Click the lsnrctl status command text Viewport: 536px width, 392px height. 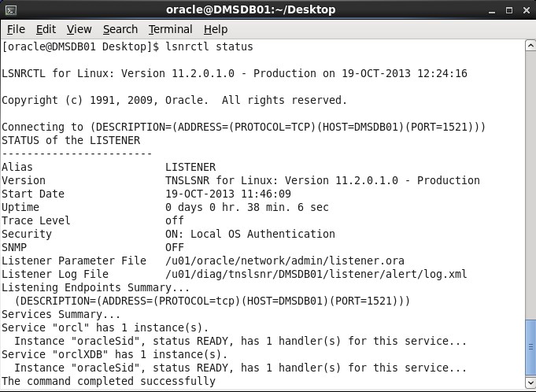209,46
